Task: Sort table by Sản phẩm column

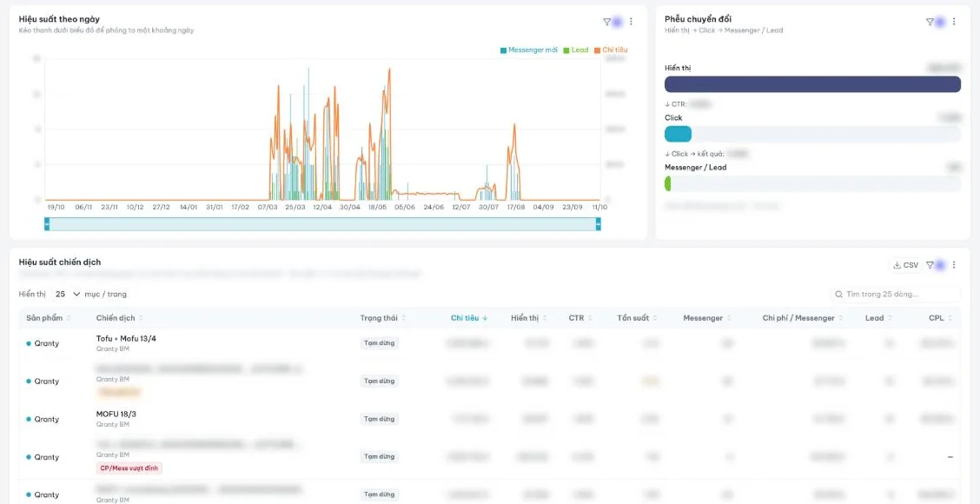Action: click(48, 318)
